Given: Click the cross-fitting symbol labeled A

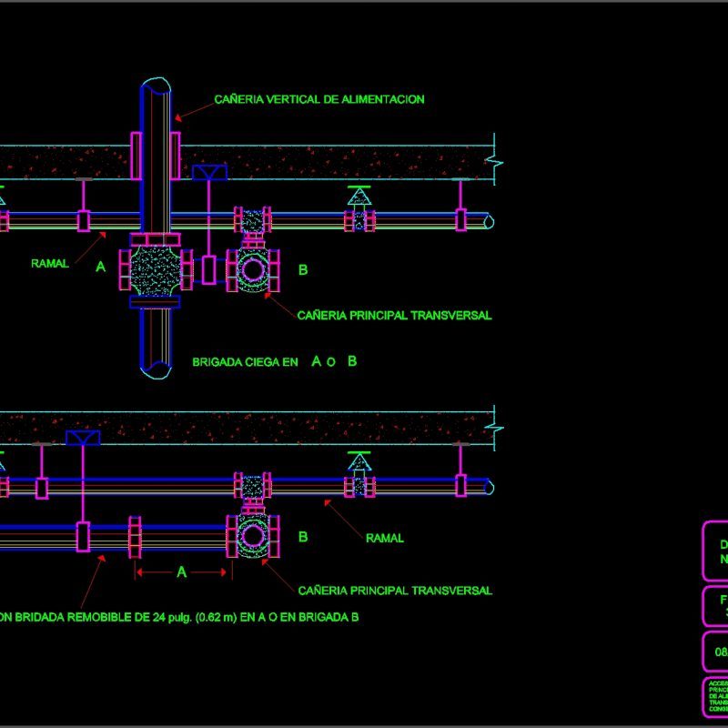Looking at the screenshot, I should pos(156,271).
